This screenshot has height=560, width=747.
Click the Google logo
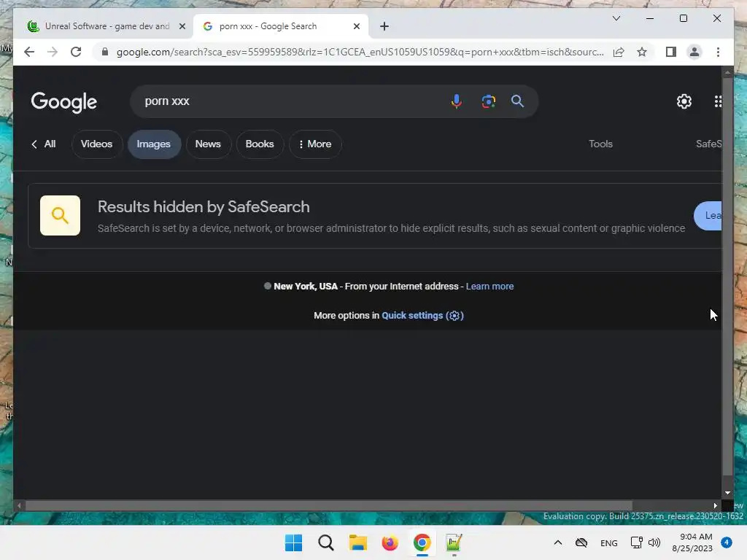(64, 102)
